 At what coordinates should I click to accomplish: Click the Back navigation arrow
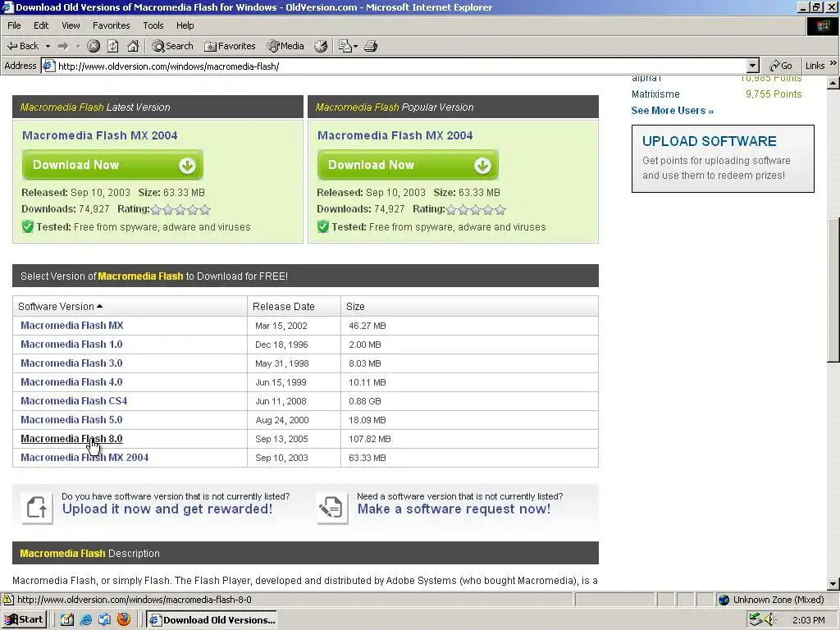22,46
